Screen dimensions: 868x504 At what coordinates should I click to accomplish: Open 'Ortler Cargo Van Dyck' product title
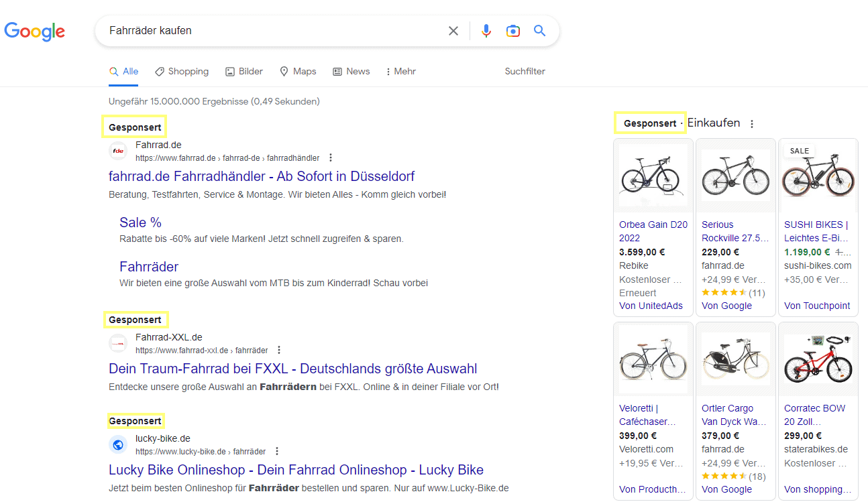[x=734, y=415]
